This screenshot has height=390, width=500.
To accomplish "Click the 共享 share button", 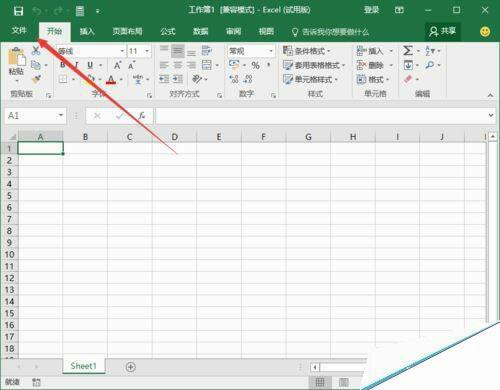I will [443, 32].
